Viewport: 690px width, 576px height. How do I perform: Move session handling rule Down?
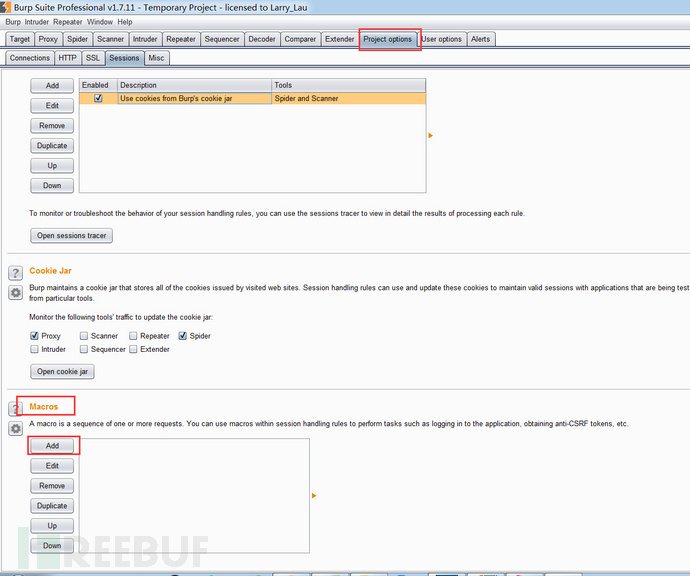click(52, 185)
